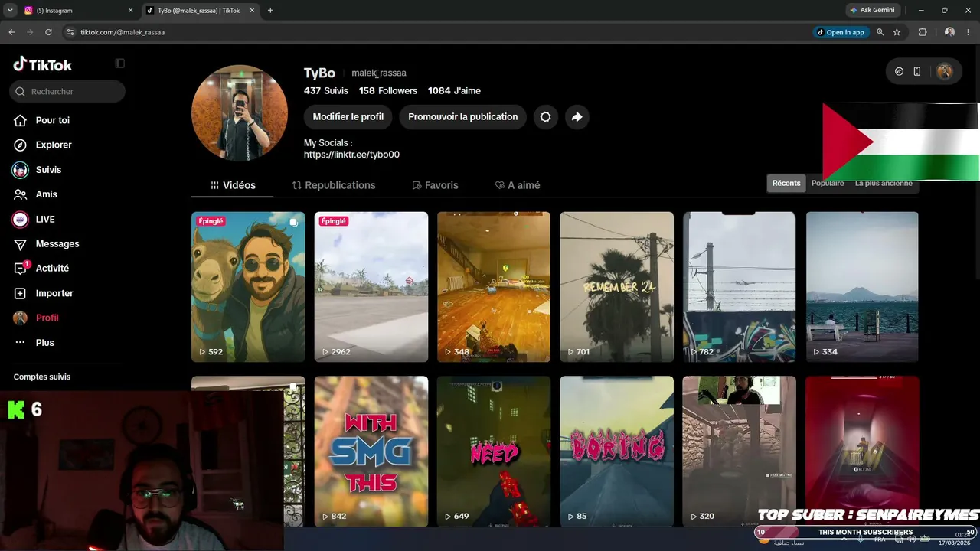Collapse the TikTok sidebar panel

(x=119, y=64)
